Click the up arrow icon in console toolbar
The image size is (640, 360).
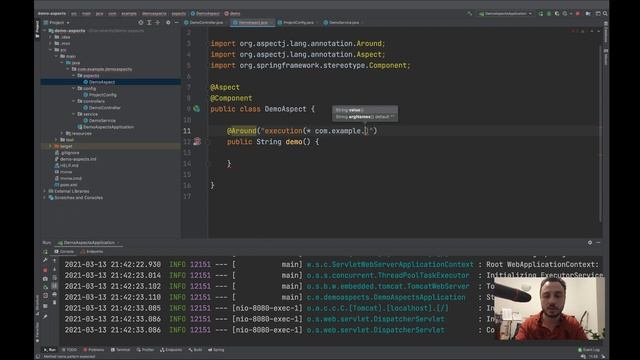pyautogui.click(x=55, y=260)
